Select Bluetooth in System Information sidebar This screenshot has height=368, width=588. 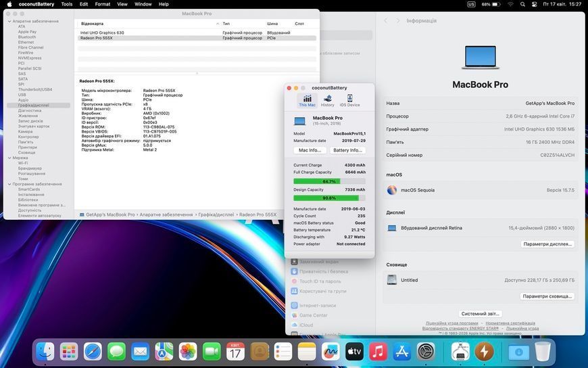coord(27,37)
